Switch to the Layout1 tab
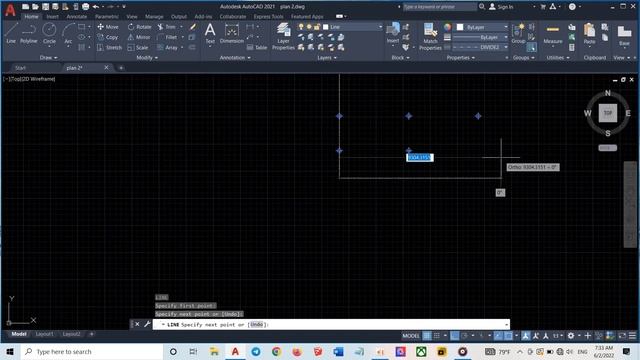This screenshot has width=640, height=360. 44,334
